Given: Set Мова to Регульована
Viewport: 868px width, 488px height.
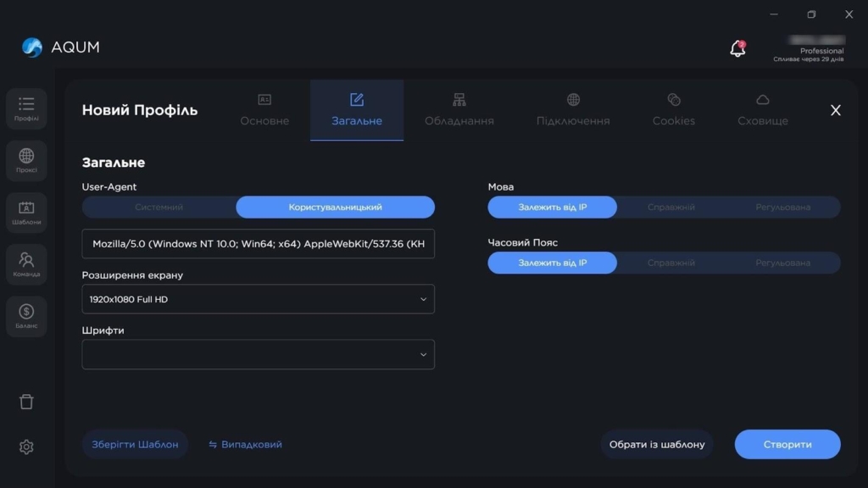Looking at the screenshot, I should tap(782, 208).
